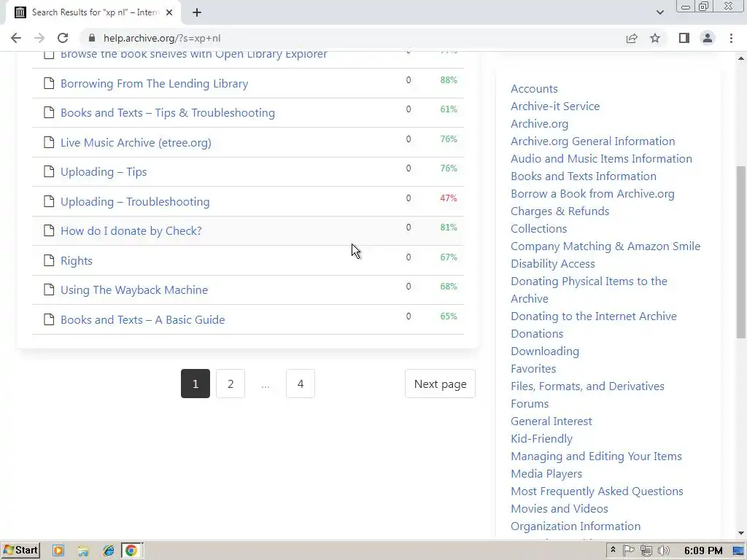Open the Archive-it Service category
747x560 pixels.
(x=555, y=106)
